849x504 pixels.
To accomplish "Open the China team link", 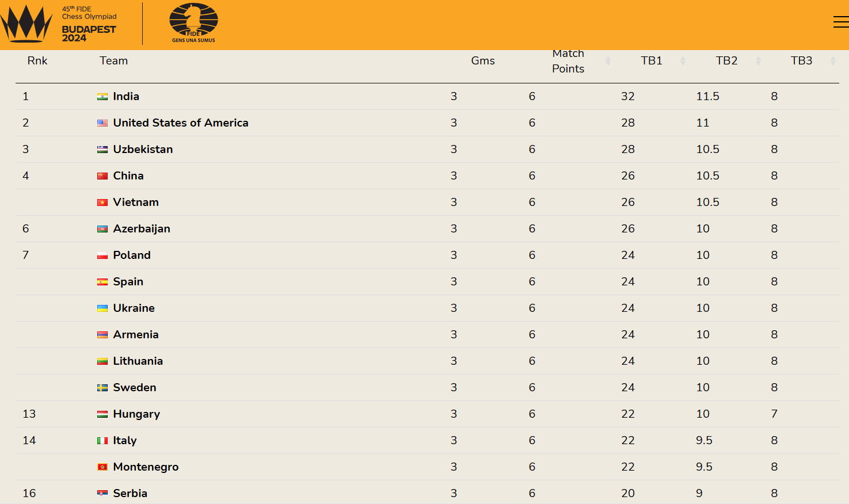I will (x=128, y=176).
